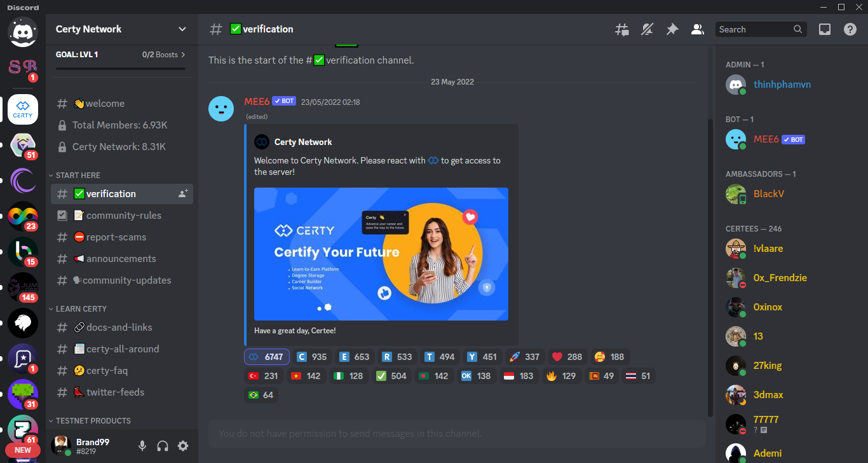Click the Help question mark icon
Viewport: 868px width, 463px height.
pyautogui.click(x=850, y=29)
